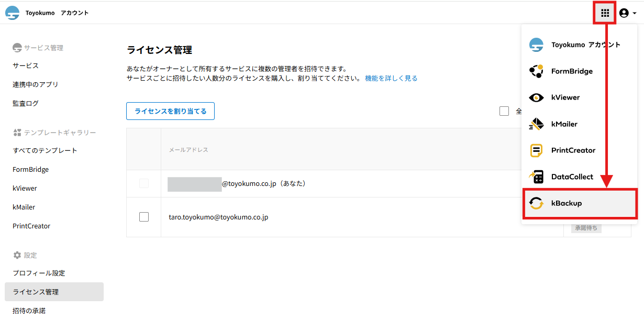Click the ライセンスを割り当てる button
Viewport: 644px width, 319px height.
tap(170, 111)
